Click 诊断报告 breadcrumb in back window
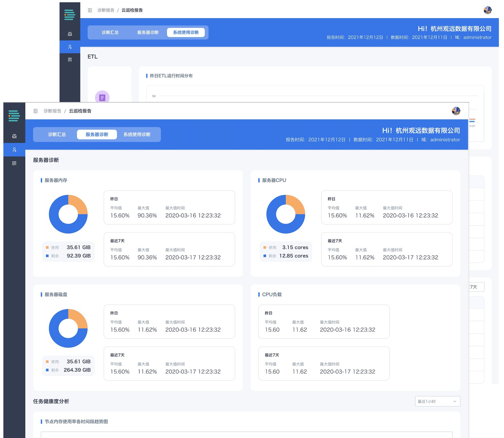This screenshot has height=438, width=504. tap(106, 10)
